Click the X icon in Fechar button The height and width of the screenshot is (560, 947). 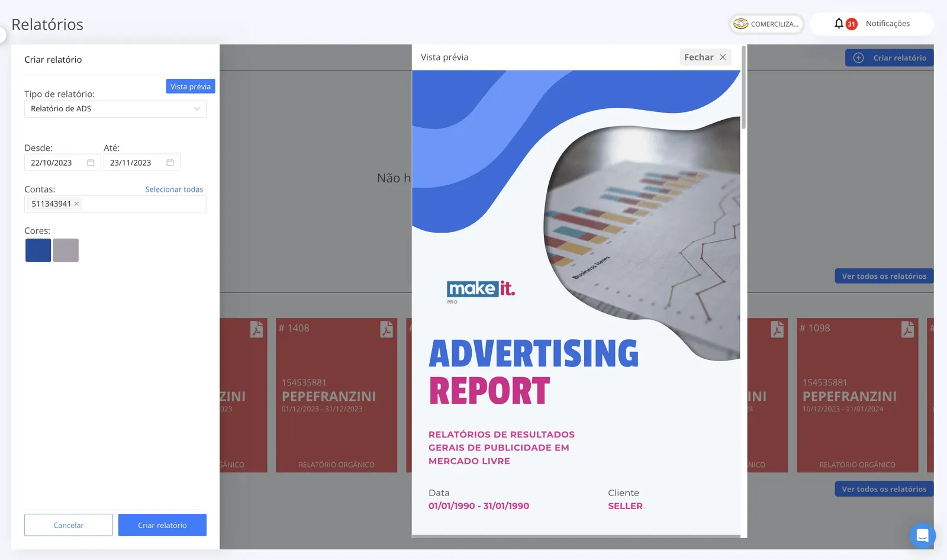coord(723,57)
